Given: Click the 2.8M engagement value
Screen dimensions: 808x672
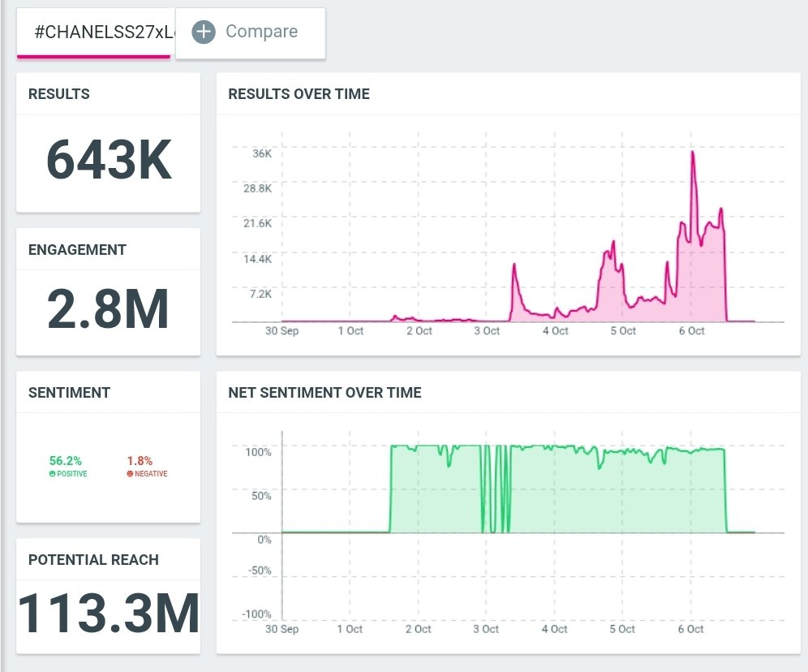Looking at the screenshot, I should point(108,308).
